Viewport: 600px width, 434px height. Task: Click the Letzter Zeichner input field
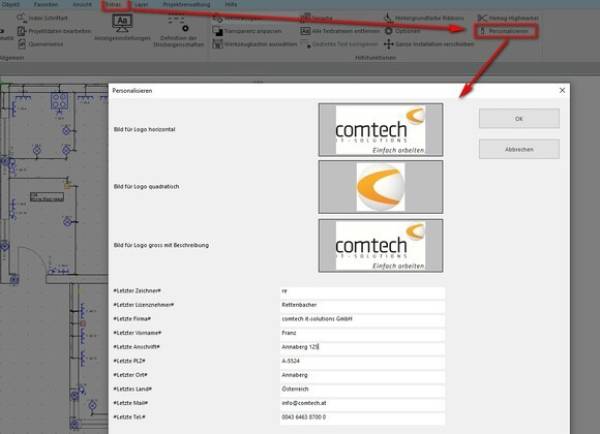tap(362, 291)
